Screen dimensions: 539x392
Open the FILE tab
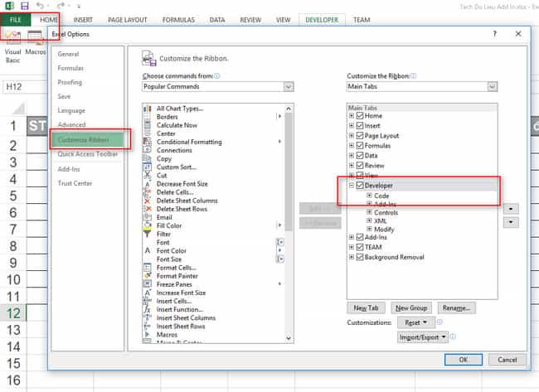click(16, 20)
